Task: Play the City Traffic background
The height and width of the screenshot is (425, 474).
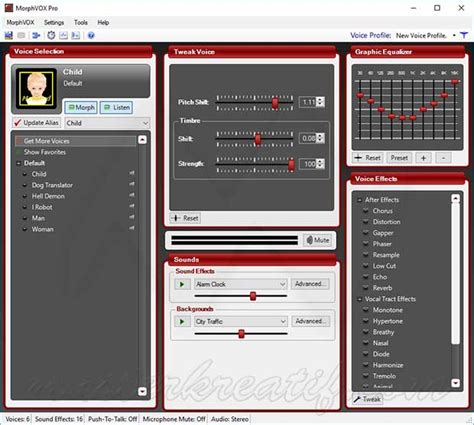Action: tap(182, 322)
